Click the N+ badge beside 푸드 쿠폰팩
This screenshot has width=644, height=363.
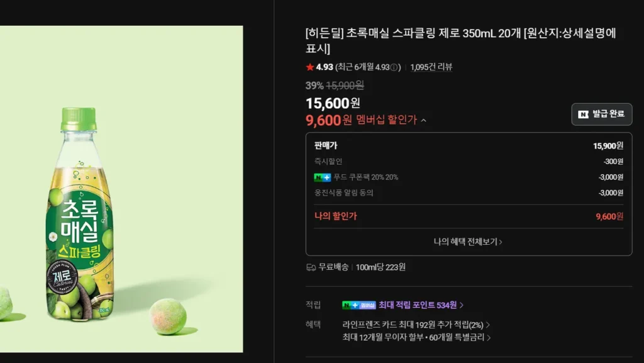click(x=323, y=177)
